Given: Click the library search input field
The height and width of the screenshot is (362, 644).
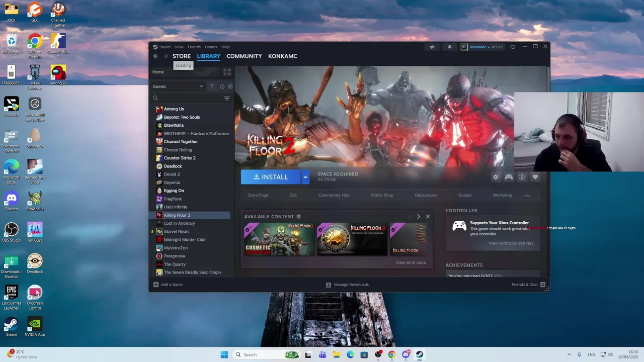Looking at the screenshot, I should point(191,98).
